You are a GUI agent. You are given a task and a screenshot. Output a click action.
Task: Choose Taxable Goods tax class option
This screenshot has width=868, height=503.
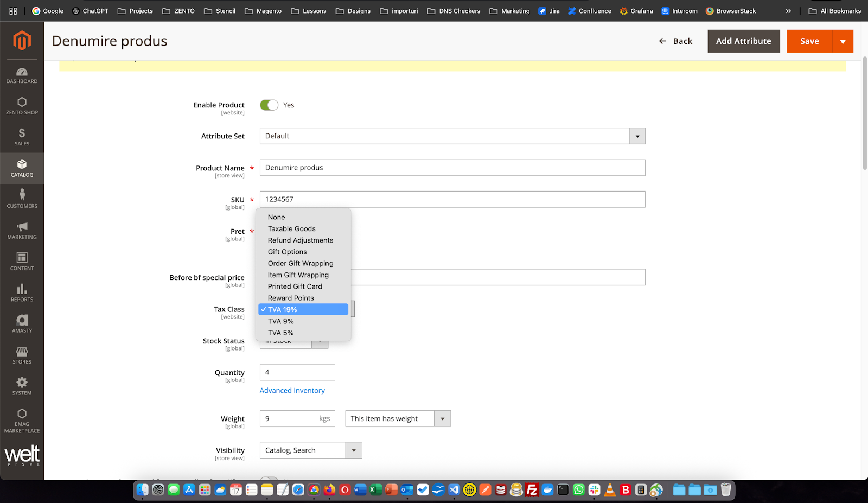pyautogui.click(x=303, y=229)
